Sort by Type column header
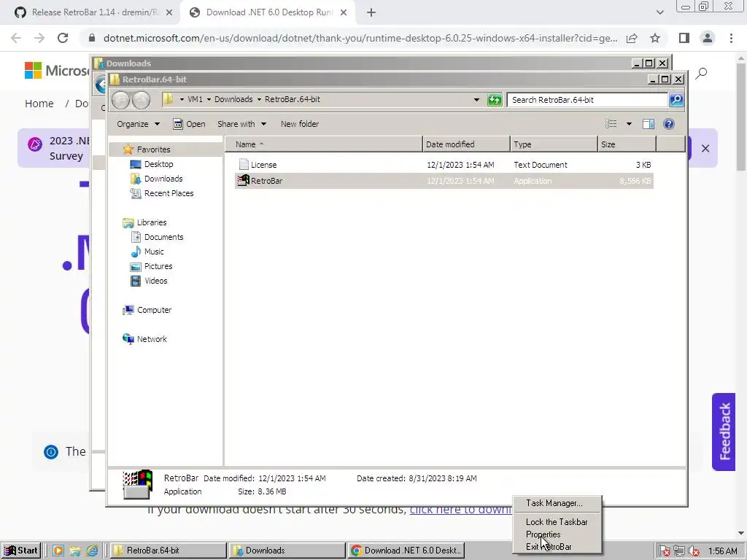This screenshot has height=560, width=747. (x=554, y=144)
